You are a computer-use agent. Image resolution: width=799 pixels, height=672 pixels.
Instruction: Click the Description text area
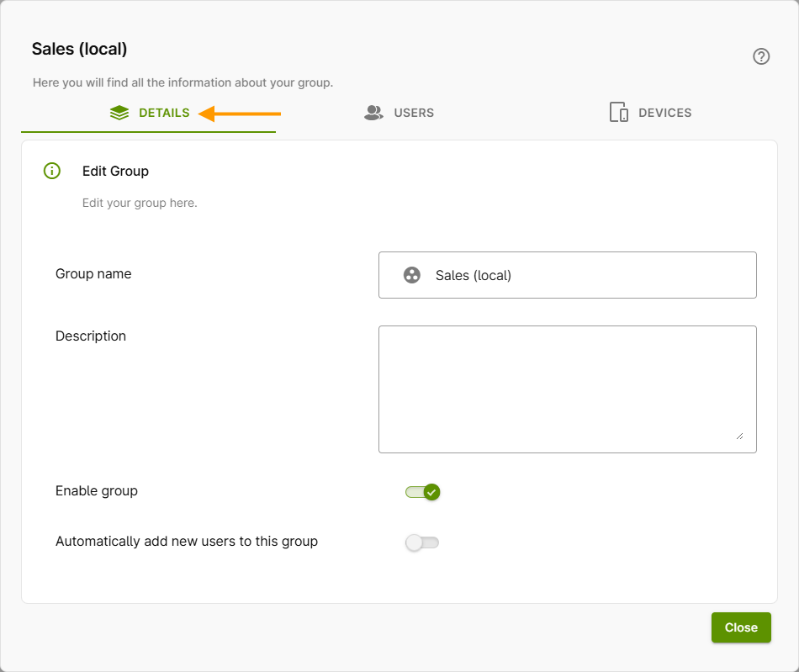click(568, 389)
